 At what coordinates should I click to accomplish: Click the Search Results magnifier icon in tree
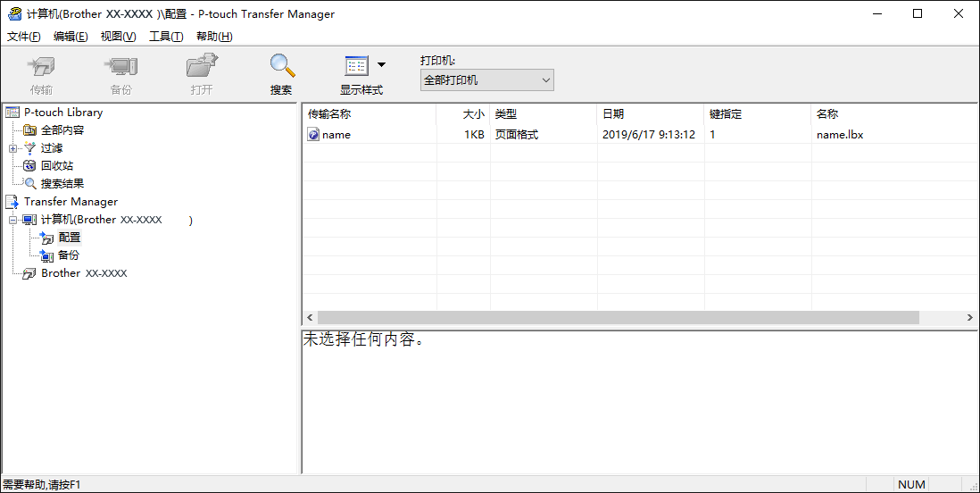(30, 184)
